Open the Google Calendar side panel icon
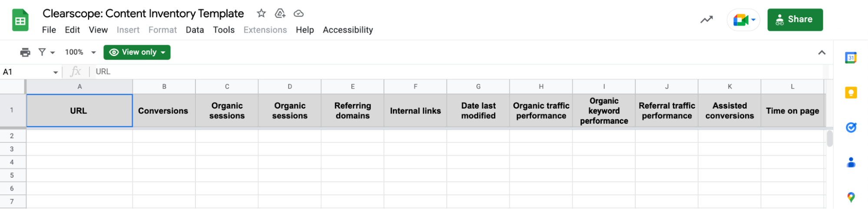This screenshot has width=868, height=209. point(851,58)
